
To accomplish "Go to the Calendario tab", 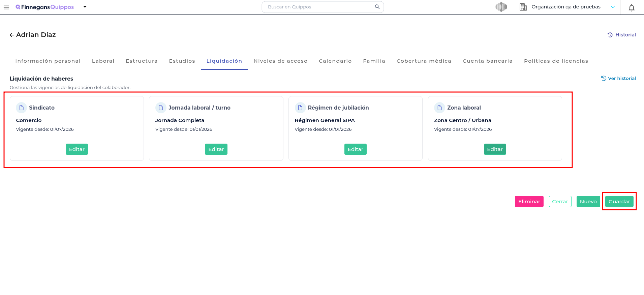I will pyautogui.click(x=335, y=61).
